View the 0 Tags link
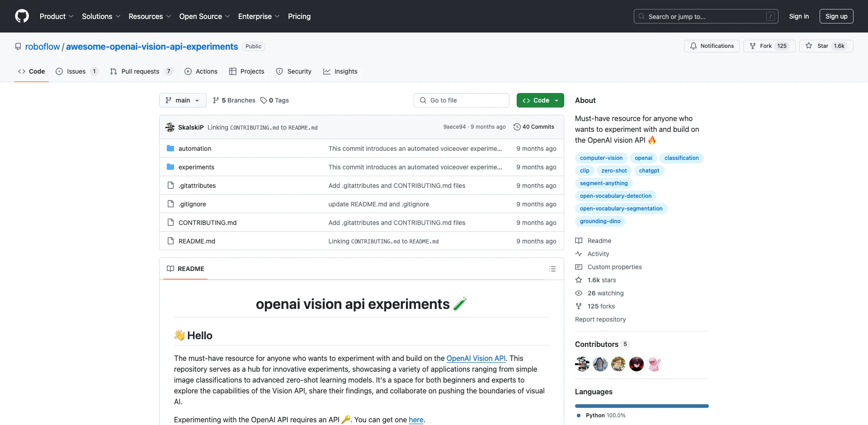This screenshot has width=868, height=425. (x=274, y=100)
